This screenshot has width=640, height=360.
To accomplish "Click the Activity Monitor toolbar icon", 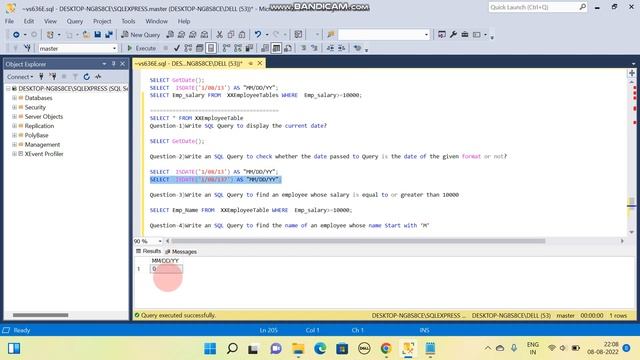I will (298, 35).
